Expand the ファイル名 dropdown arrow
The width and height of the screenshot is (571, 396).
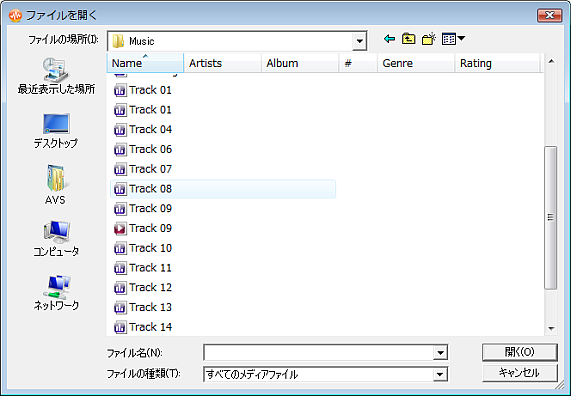tap(440, 353)
